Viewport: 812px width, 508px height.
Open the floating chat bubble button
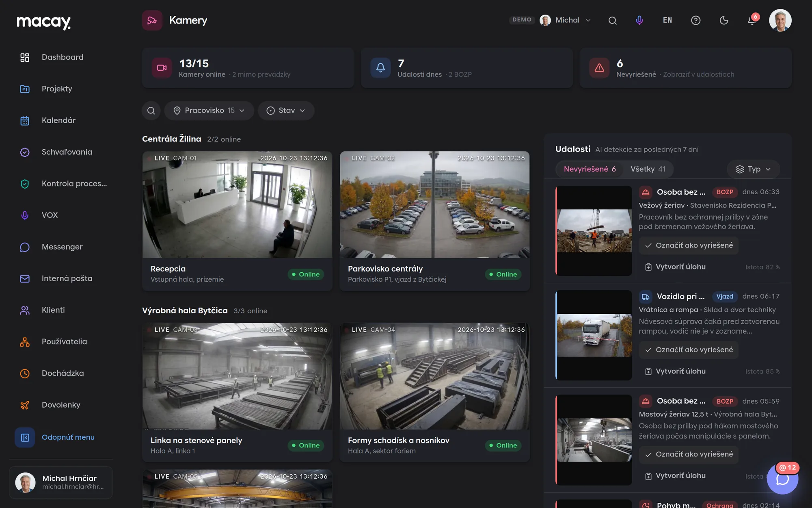click(782, 479)
